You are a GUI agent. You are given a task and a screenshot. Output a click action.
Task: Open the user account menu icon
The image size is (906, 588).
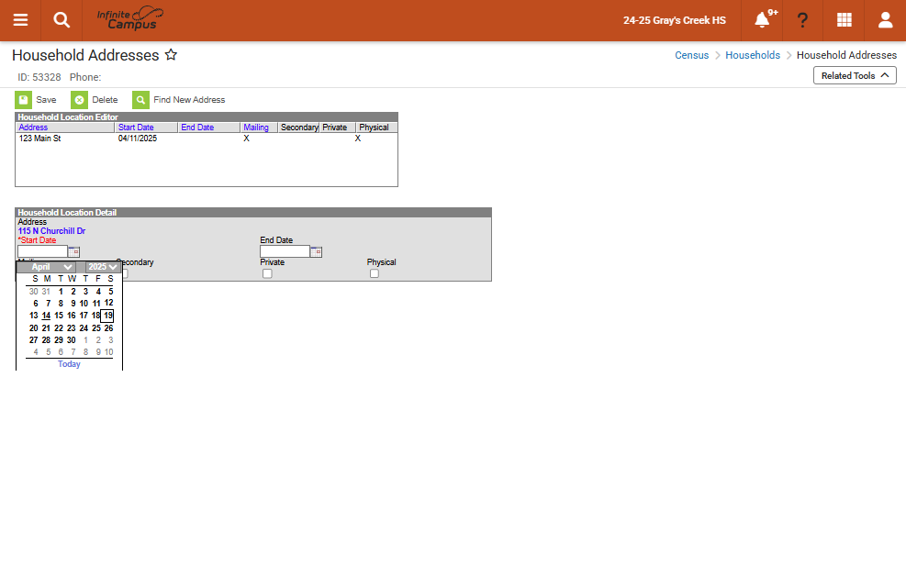pyautogui.click(x=885, y=20)
